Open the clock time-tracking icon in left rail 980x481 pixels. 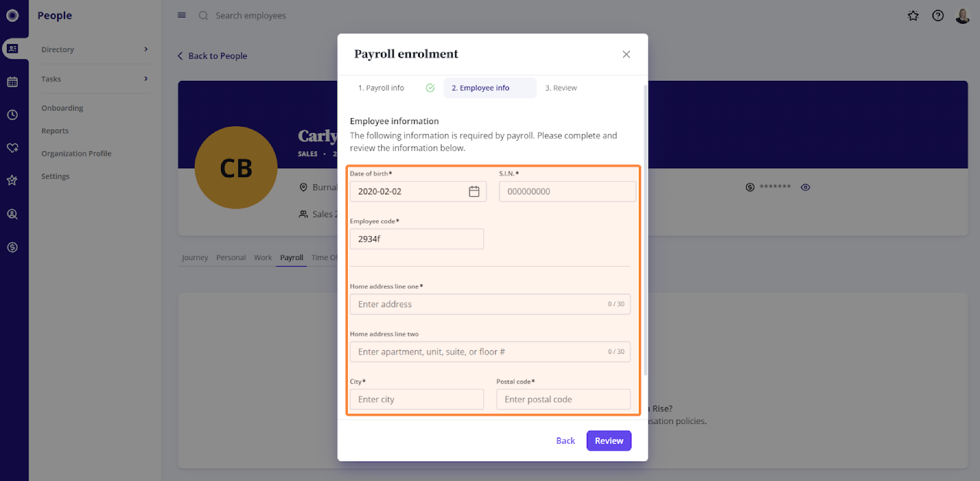12,114
